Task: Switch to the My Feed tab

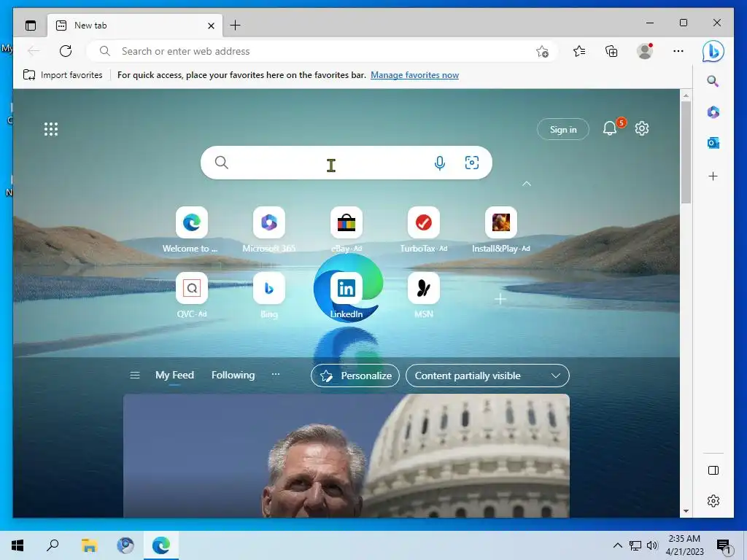Action: 174,376
